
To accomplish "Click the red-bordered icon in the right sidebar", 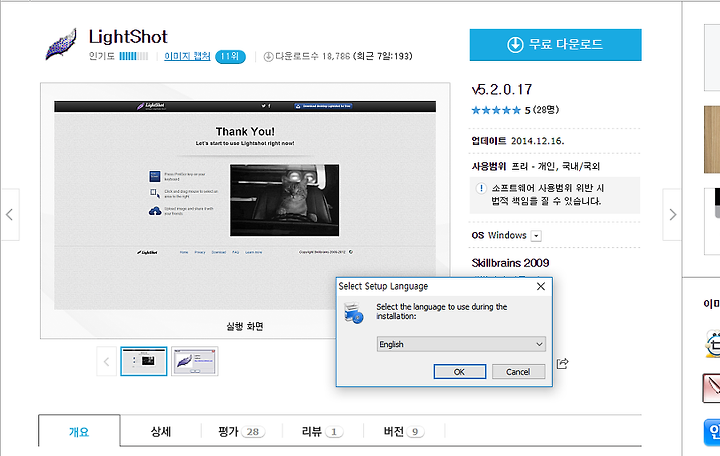I will tap(711, 388).
